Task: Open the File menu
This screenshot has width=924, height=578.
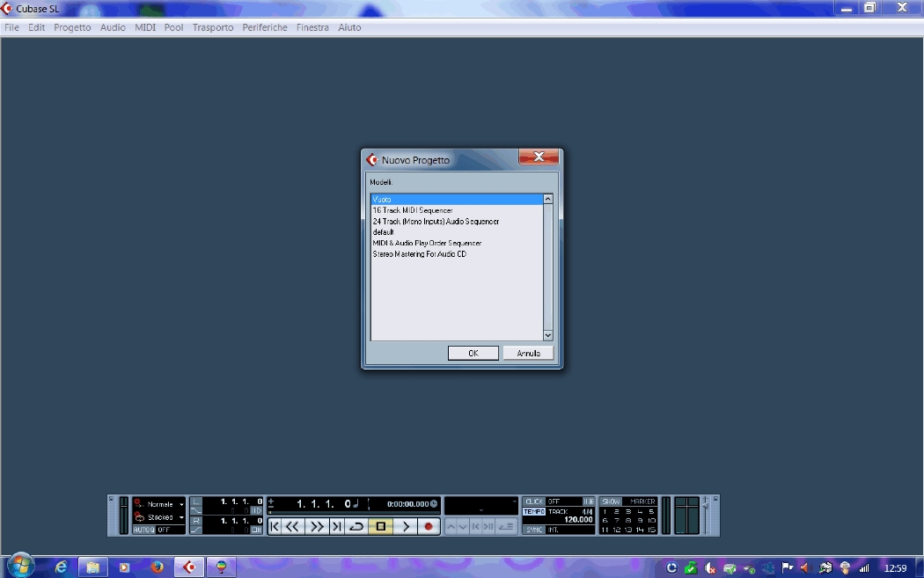Action: click(x=11, y=27)
